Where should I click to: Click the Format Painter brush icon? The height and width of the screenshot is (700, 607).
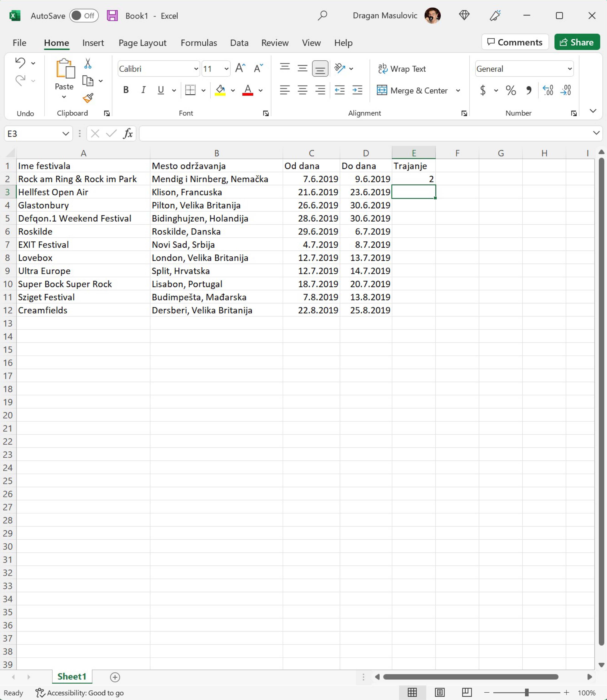click(x=88, y=98)
